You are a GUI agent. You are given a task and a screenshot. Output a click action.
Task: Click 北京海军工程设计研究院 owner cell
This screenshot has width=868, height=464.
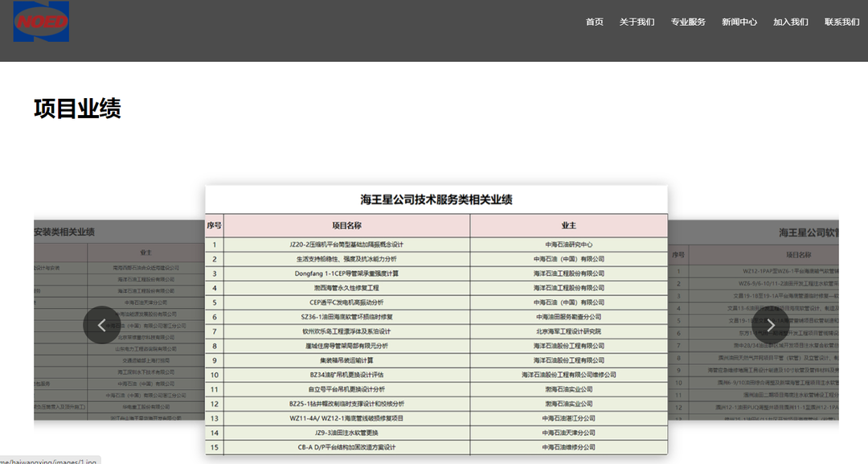tap(568, 331)
